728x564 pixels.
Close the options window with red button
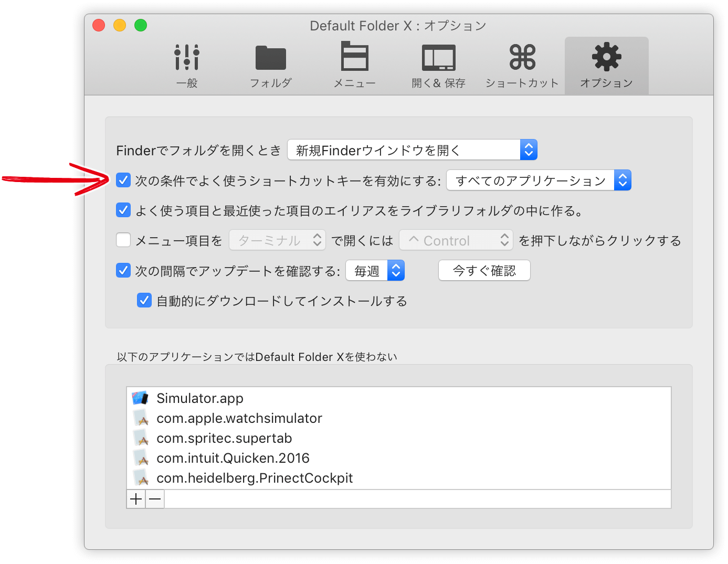[99, 25]
